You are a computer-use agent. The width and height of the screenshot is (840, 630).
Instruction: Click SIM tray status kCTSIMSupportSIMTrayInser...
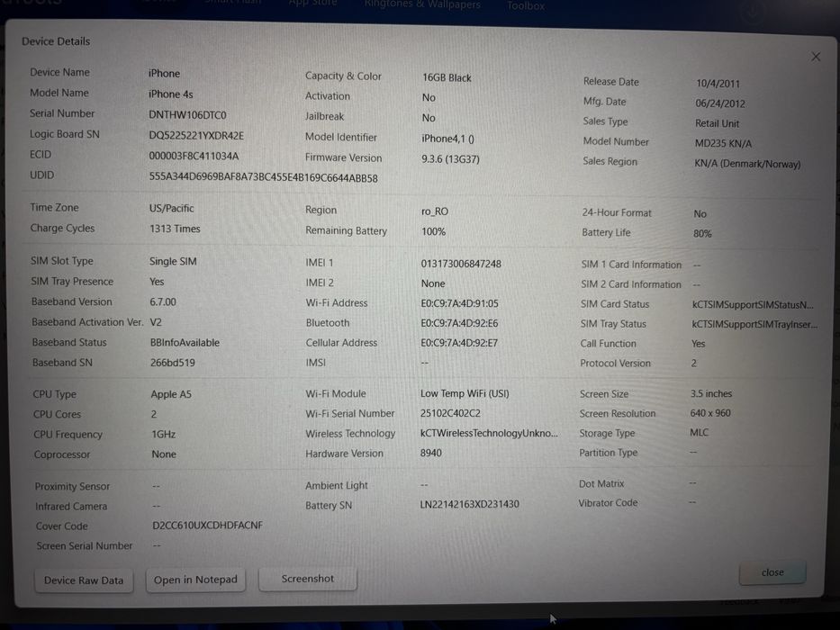coord(754,324)
